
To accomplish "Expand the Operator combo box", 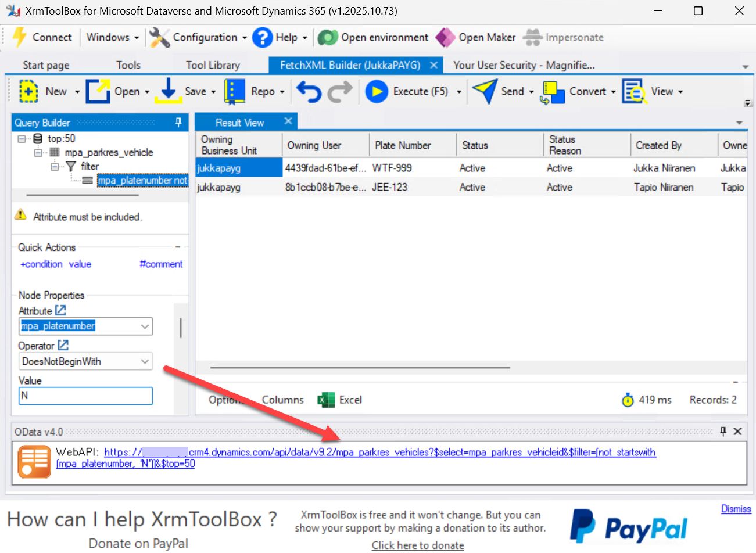I will [x=145, y=361].
